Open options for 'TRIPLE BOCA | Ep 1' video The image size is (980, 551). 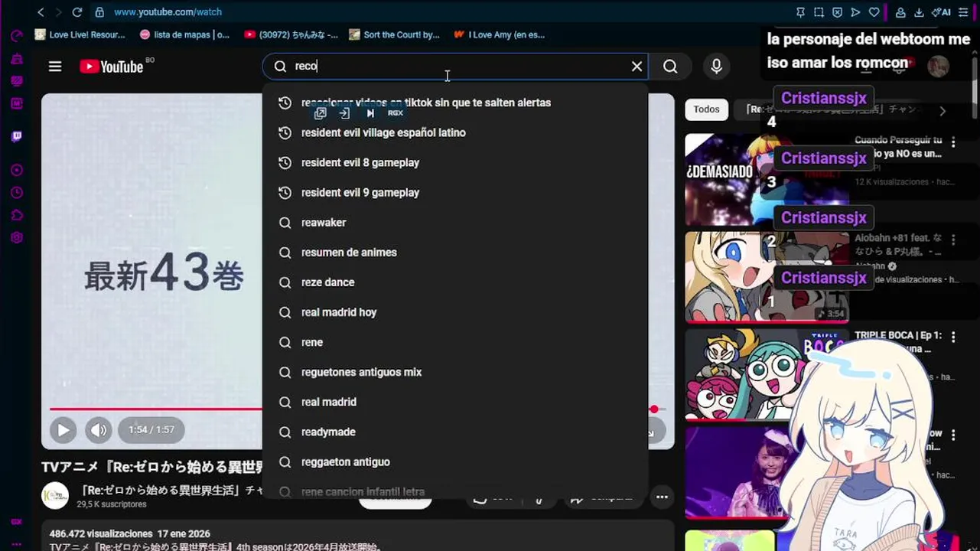tap(953, 337)
